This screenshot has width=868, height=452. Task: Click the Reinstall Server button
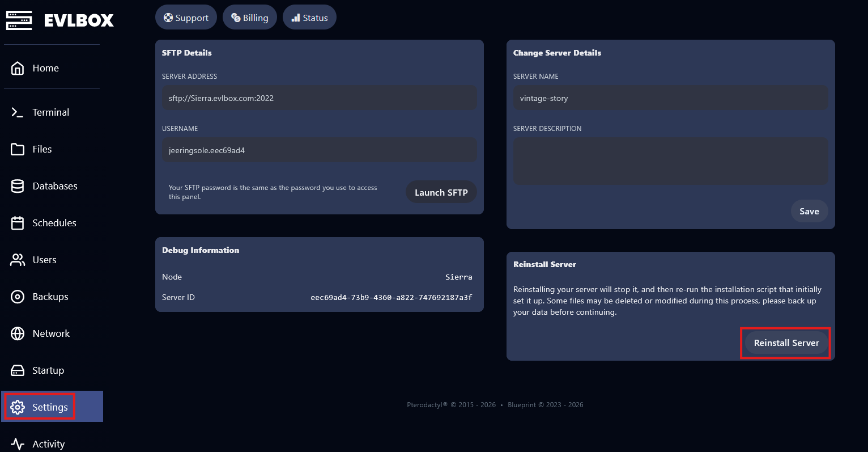[786, 343]
